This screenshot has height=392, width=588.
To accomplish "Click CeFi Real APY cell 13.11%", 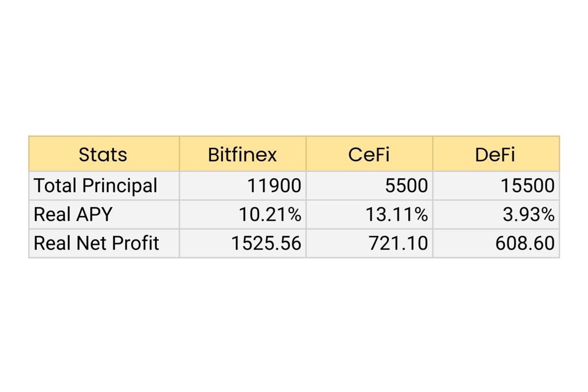I will (396, 215).
